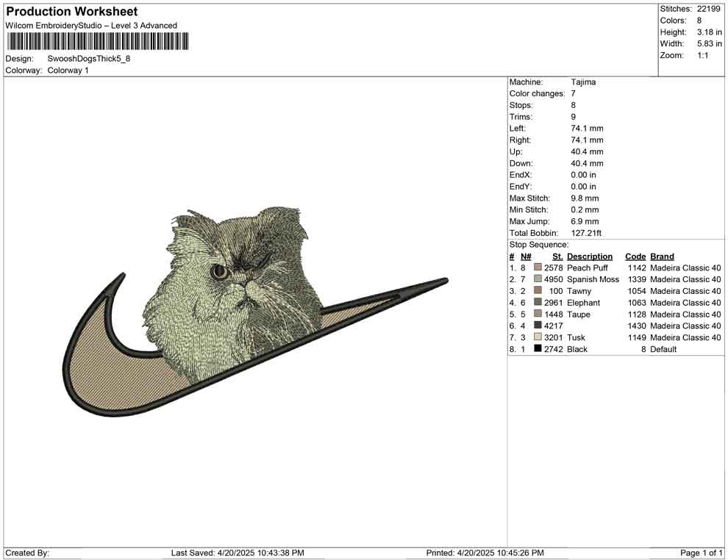728x560 pixels.
Task: Click the Zoom value '1:1'
Action: coord(703,55)
